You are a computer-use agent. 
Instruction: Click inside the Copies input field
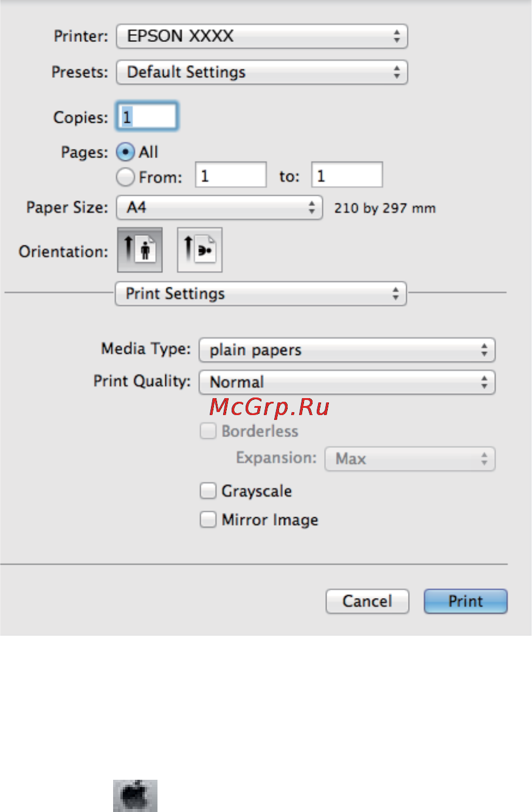(x=147, y=115)
